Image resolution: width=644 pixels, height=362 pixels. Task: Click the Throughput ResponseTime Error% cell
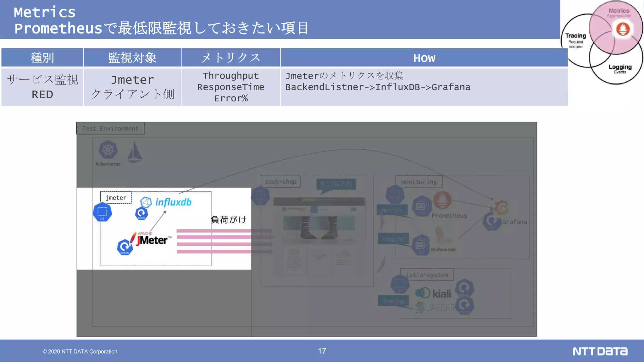click(x=230, y=87)
